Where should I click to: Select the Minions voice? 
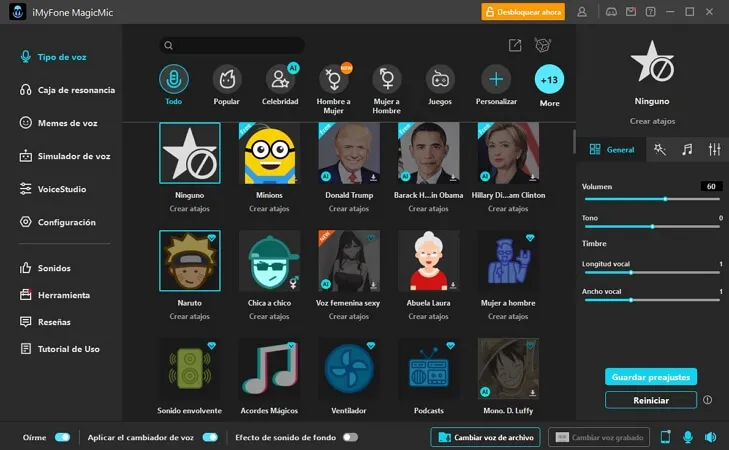(270, 153)
